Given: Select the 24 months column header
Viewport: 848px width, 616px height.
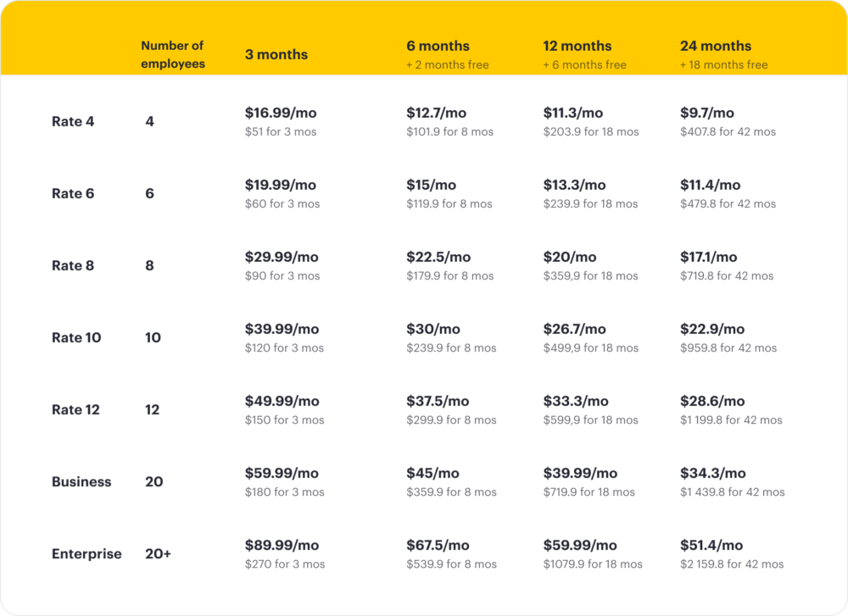Looking at the screenshot, I should [x=716, y=46].
